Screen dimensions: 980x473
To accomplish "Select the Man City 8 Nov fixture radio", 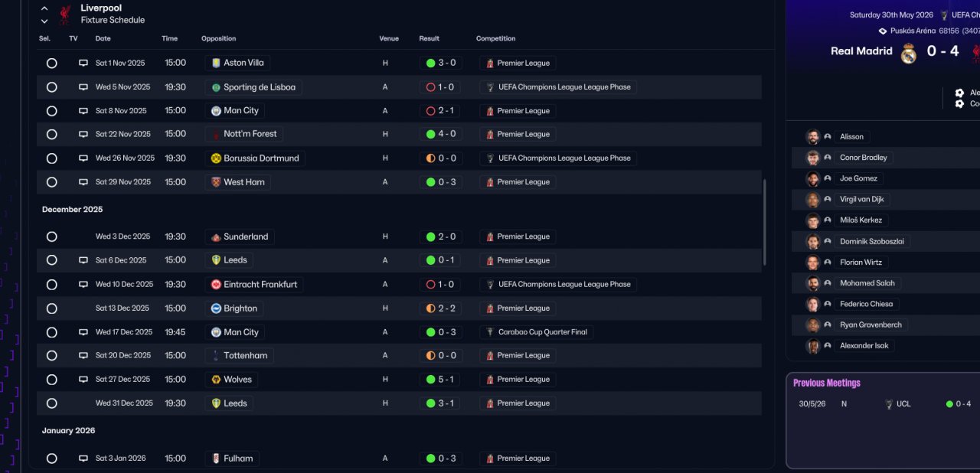I will click(51, 111).
